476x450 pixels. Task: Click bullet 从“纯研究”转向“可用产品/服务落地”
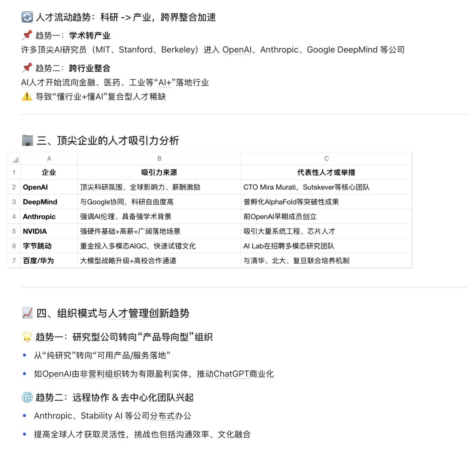pyautogui.click(x=102, y=355)
